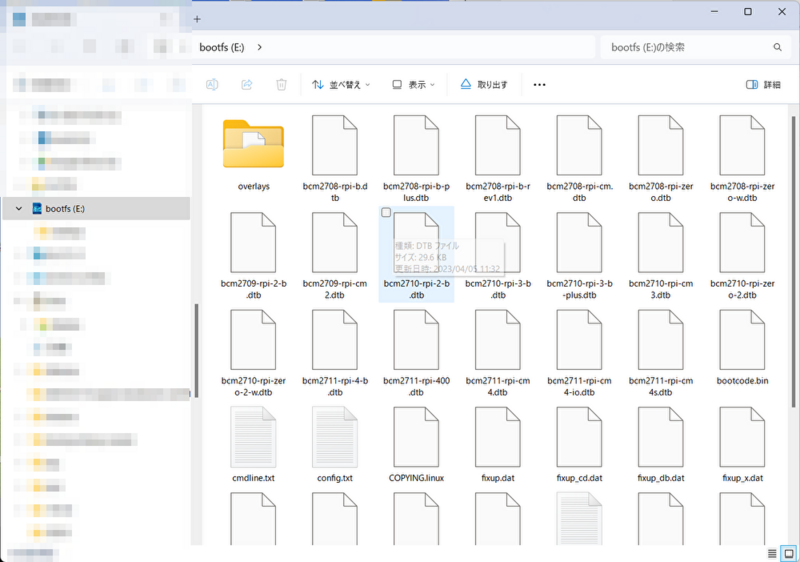Toggle the 詳細 details pane

(x=763, y=85)
